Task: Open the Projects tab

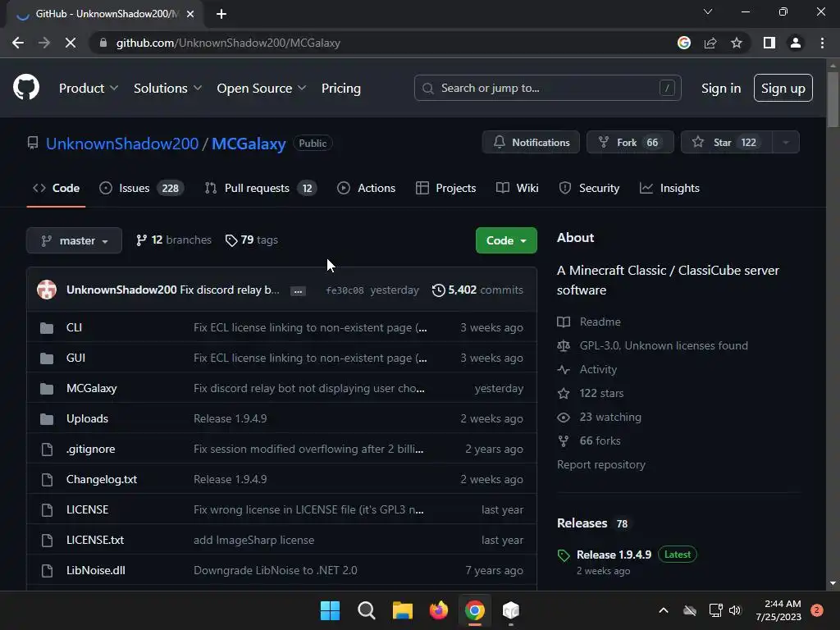Action: [x=445, y=188]
